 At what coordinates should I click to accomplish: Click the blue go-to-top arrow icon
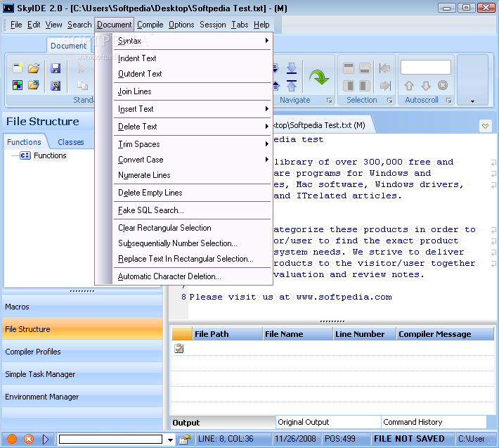292,85
